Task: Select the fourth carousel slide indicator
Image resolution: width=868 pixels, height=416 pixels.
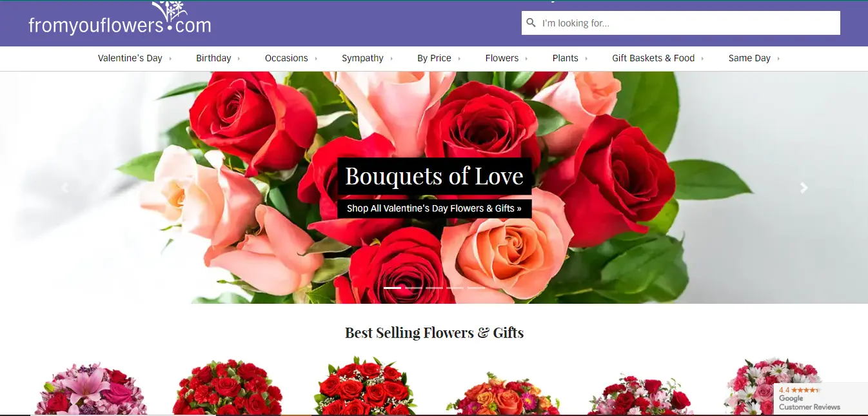Action: 455,288
